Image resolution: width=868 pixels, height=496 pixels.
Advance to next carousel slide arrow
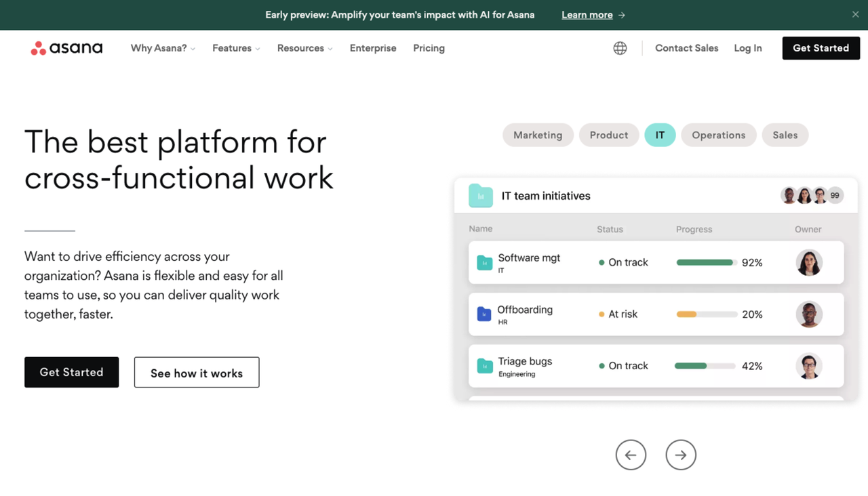[x=681, y=455]
